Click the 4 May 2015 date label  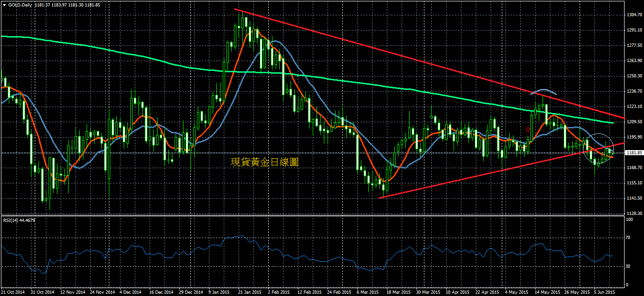pos(516,292)
